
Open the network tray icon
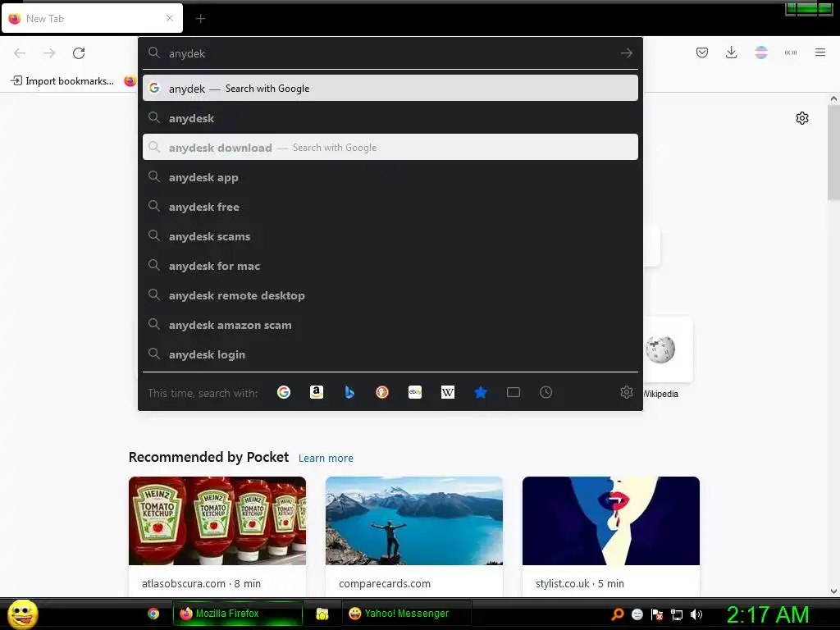tap(677, 614)
